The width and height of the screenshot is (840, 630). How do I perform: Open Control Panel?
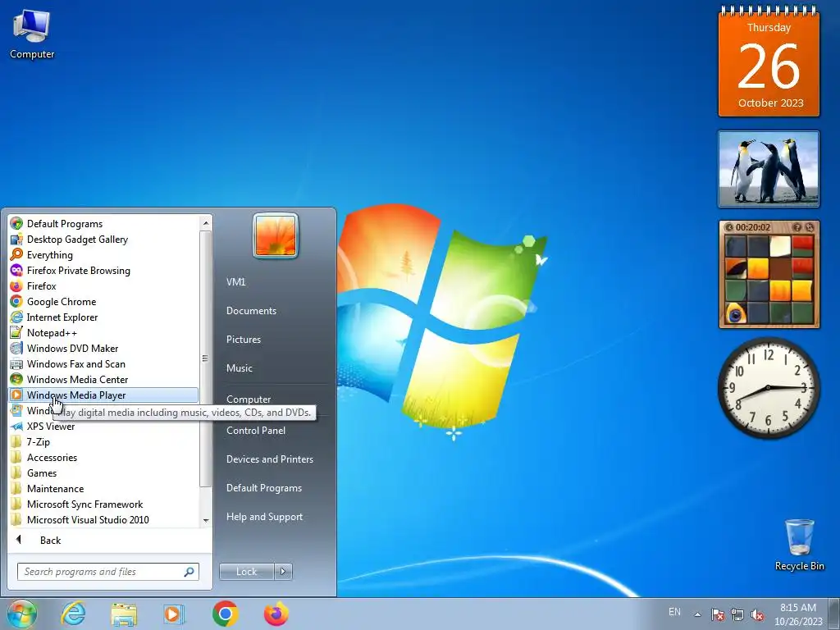coord(256,431)
